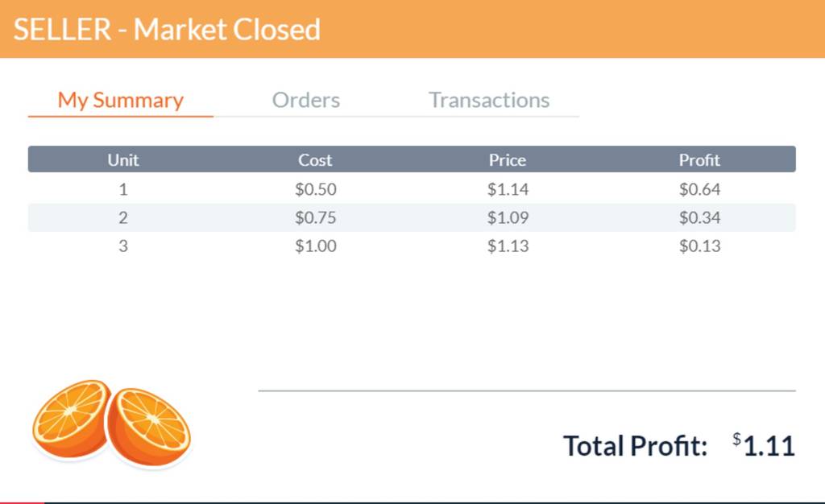Click the Total Profit $1.11 amount
This screenshot has width=825, height=504.
pos(764,446)
